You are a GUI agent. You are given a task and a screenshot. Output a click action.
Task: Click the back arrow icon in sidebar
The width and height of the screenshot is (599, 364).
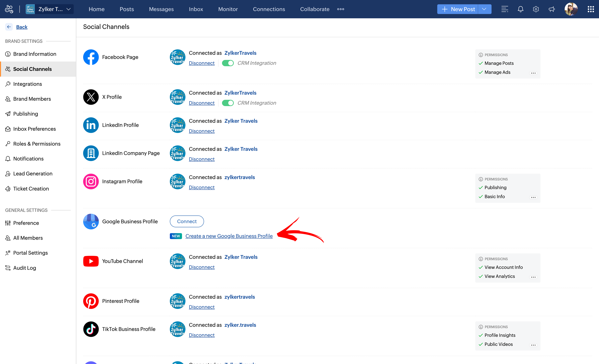[x=9, y=27]
